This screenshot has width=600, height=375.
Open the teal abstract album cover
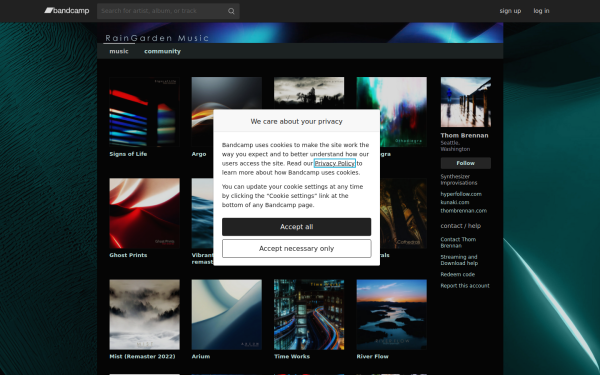pos(403,112)
